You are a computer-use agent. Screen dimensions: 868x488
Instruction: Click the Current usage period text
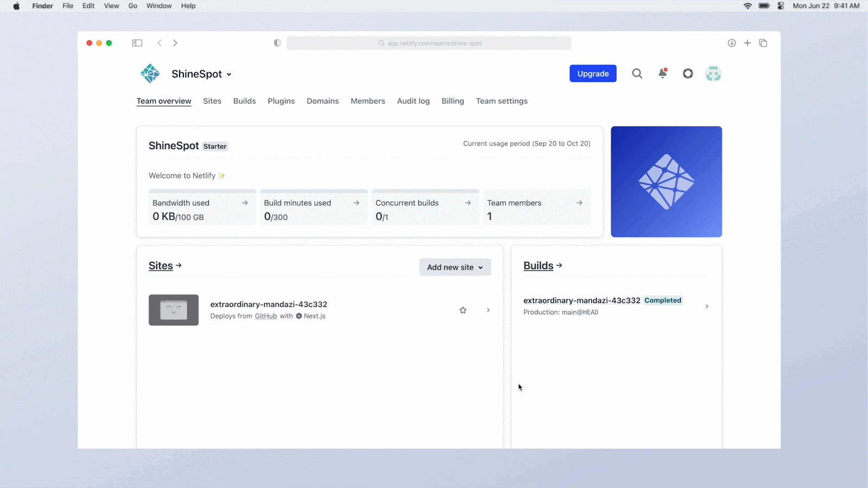(527, 144)
